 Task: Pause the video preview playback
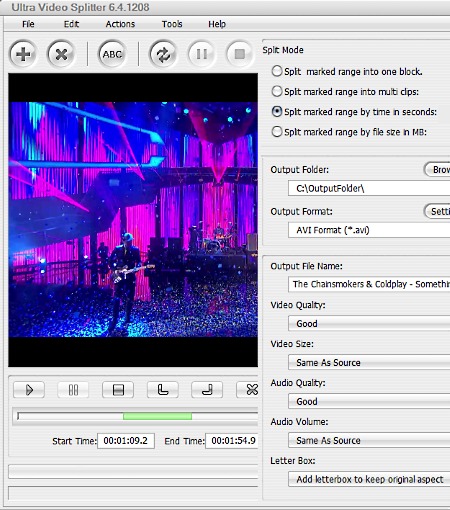point(73,390)
